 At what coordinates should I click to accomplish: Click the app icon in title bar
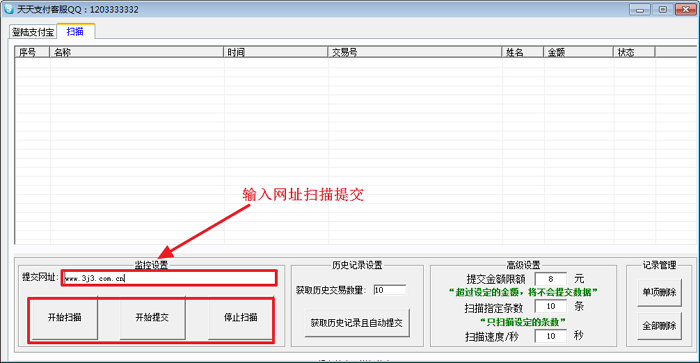click(x=8, y=9)
